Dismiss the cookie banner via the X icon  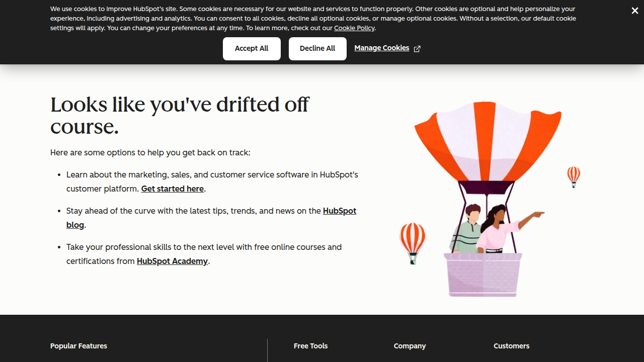(x=634, y=11)
